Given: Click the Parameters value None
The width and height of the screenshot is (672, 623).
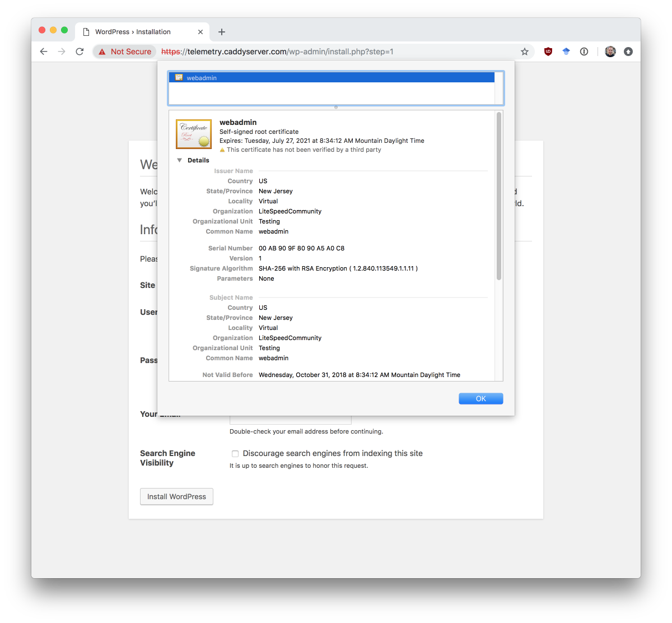Looking at the screenshot, I should [x=267, y=278].
